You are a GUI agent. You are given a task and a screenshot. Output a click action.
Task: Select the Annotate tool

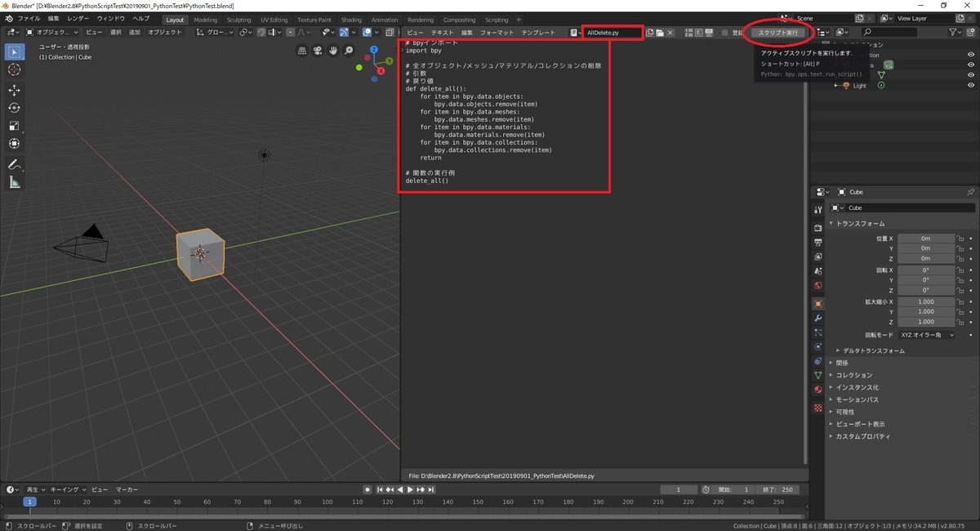coord(14,164)
